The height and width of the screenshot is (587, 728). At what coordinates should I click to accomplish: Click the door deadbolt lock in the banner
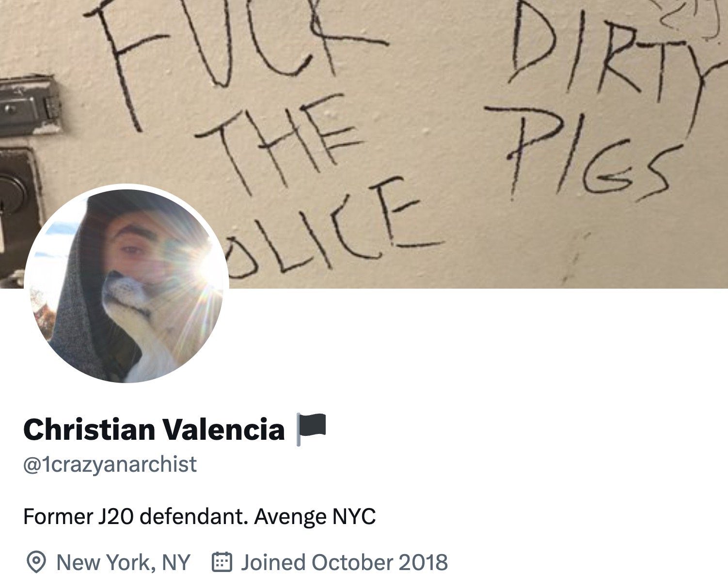tap(17, 203)
